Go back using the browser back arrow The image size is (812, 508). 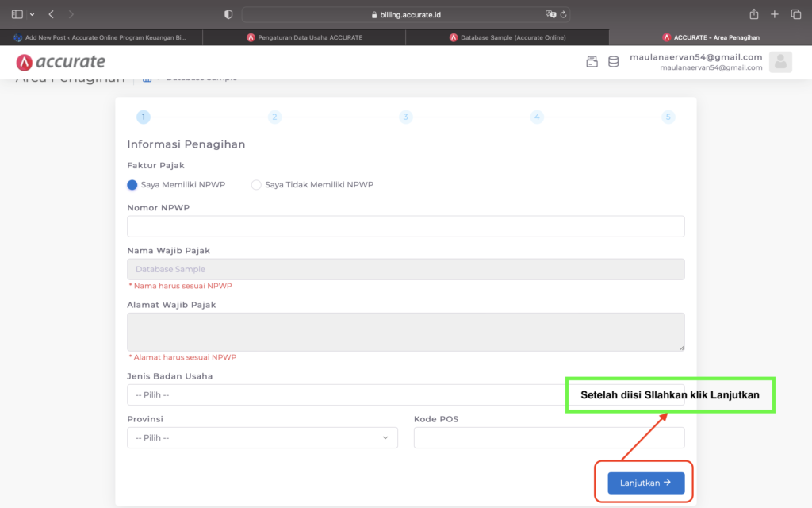(x=52, y=14)
